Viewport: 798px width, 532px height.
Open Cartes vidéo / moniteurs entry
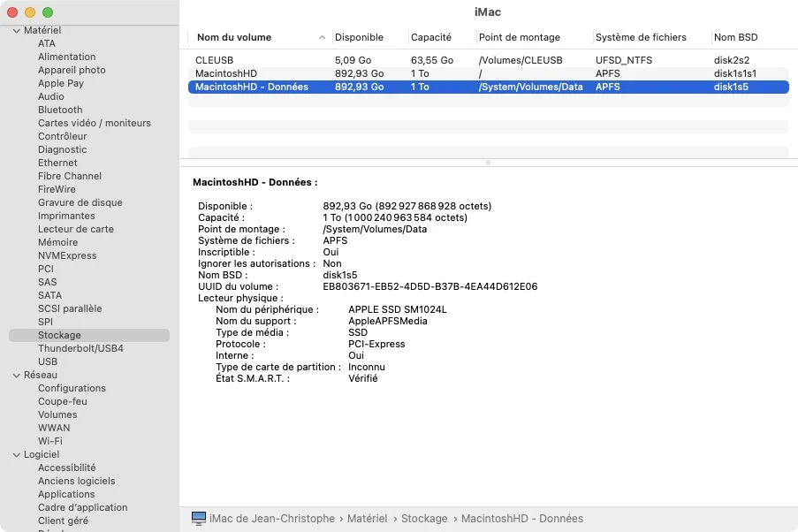coord(95,123)
